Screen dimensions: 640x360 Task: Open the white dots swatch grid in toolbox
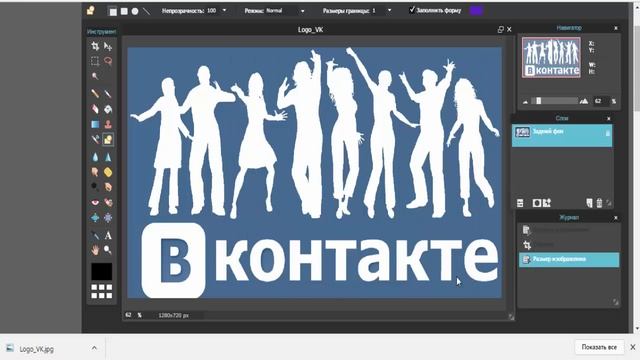tap(101, 291)
